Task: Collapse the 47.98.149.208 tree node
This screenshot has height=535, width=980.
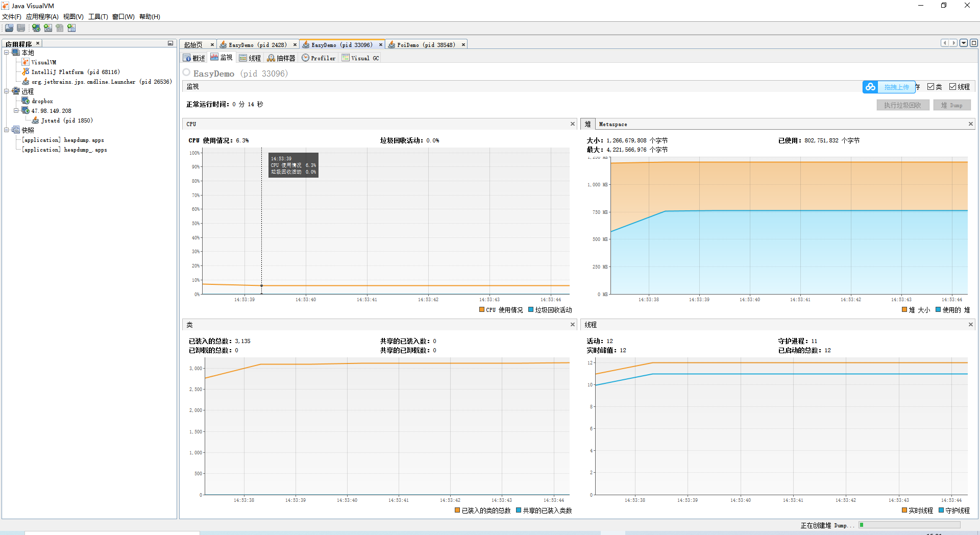Action: point(16,111)
